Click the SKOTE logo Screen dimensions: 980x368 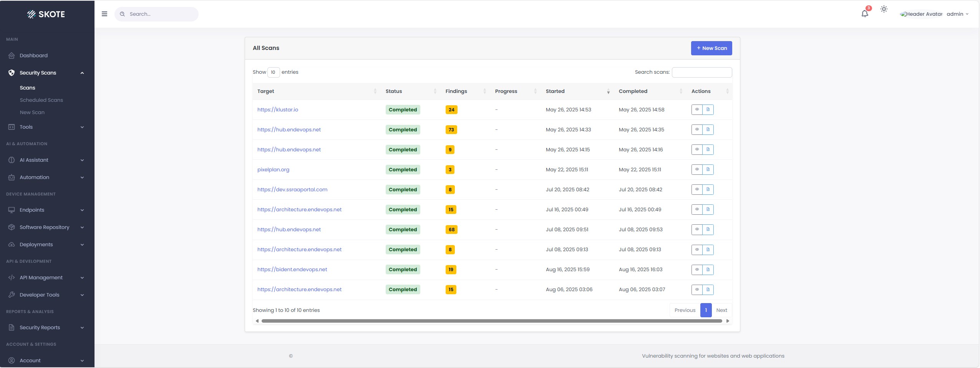(x=46, y=14)
